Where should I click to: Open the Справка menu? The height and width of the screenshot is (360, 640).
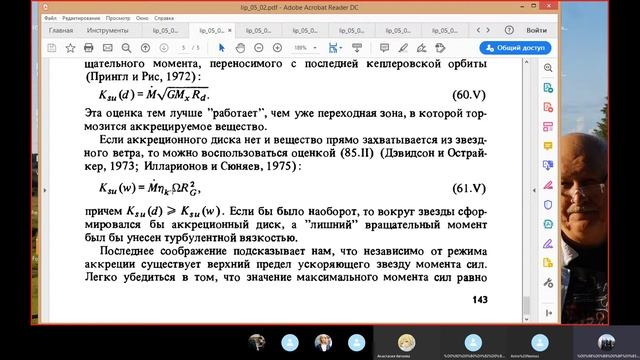(164, 18)
